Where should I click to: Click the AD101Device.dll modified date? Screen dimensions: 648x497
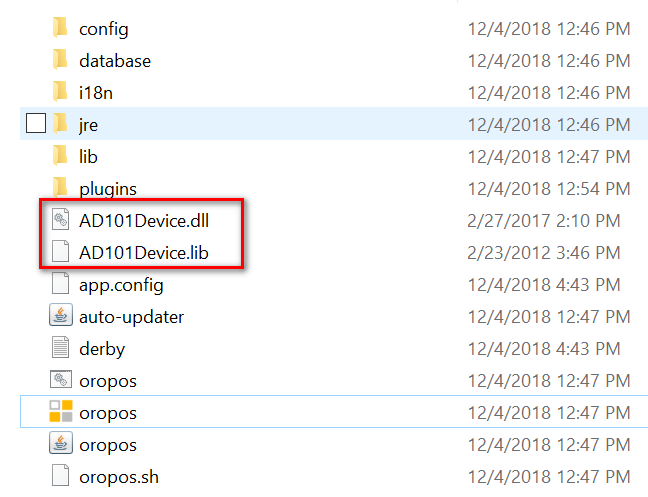click(544, 221)
